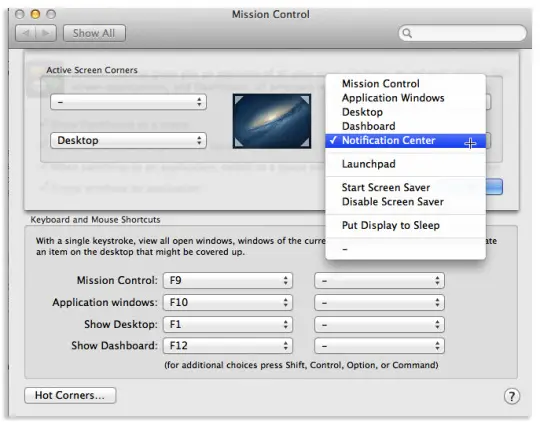Click the galaxy desktop preview thumbnail
The image size is (540, 424).
click(x=272, y=121)
